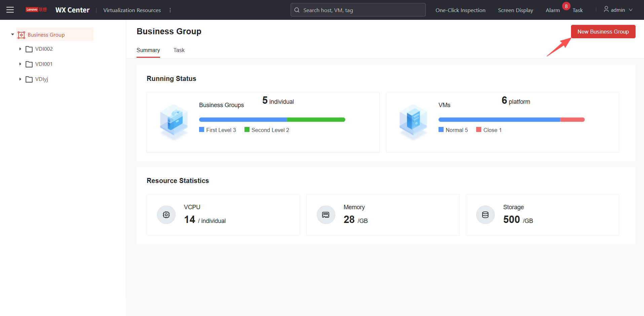
Task: Expand the VDI001 folder arrow
Action: pos(20,64)
